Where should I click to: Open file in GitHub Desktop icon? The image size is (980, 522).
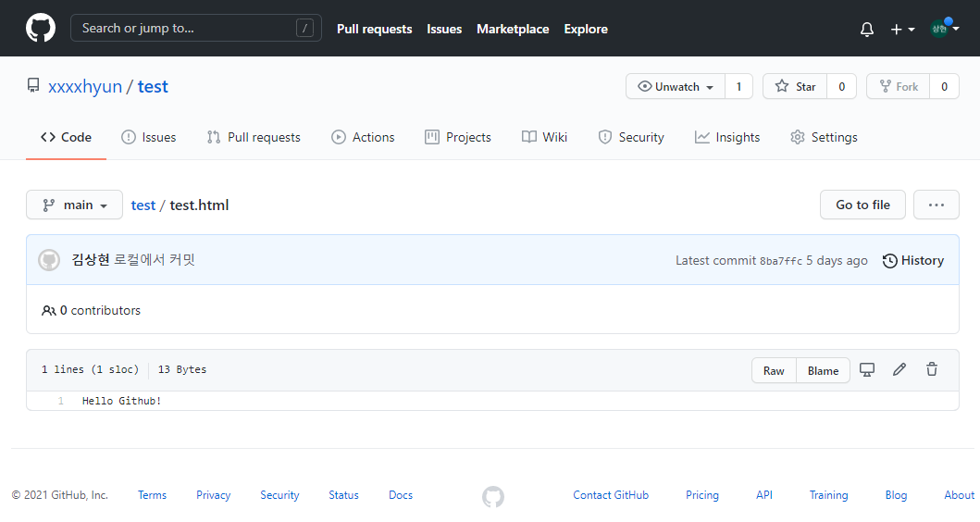pyautogui.click(x=867, y=369)
